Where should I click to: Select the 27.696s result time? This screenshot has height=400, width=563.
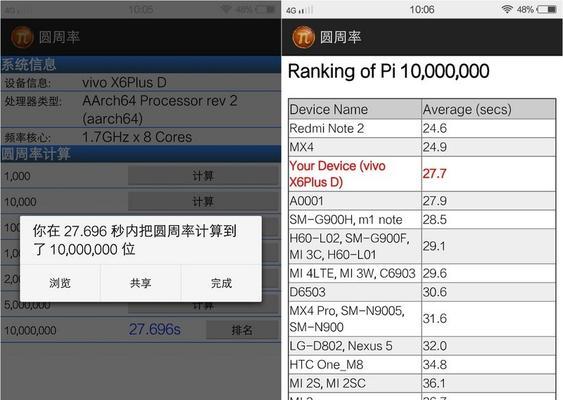pos(155,329)
